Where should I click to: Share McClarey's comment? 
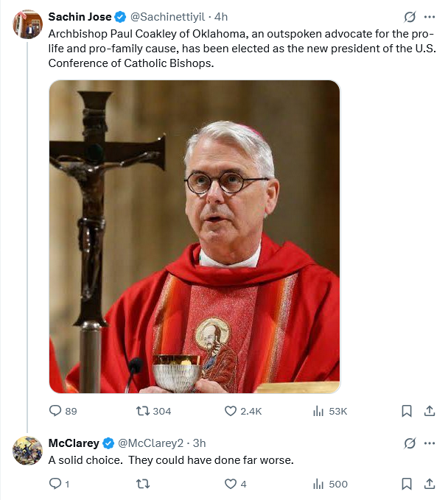click(430, 484)
